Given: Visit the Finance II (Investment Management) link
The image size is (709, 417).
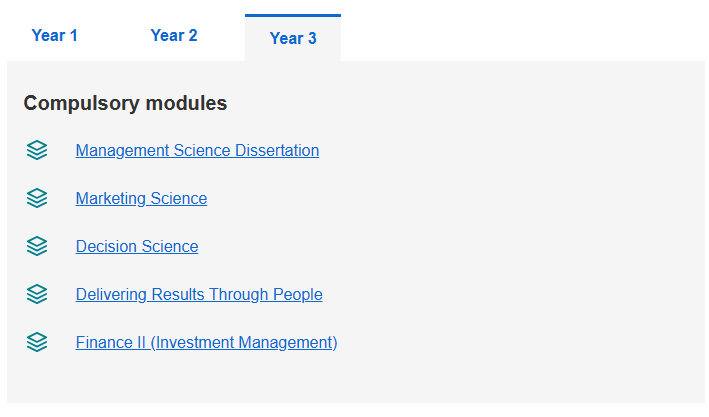Looking at the screenshot, I should pos(206,342).
